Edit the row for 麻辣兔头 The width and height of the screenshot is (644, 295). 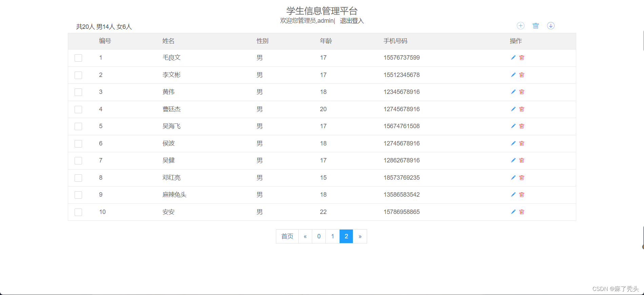point(513,195)
